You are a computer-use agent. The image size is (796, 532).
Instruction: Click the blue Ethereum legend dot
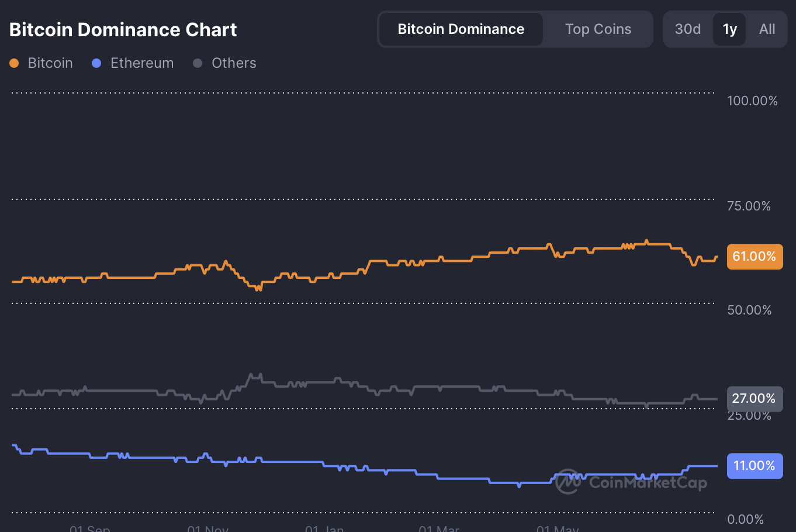(97, 63)
